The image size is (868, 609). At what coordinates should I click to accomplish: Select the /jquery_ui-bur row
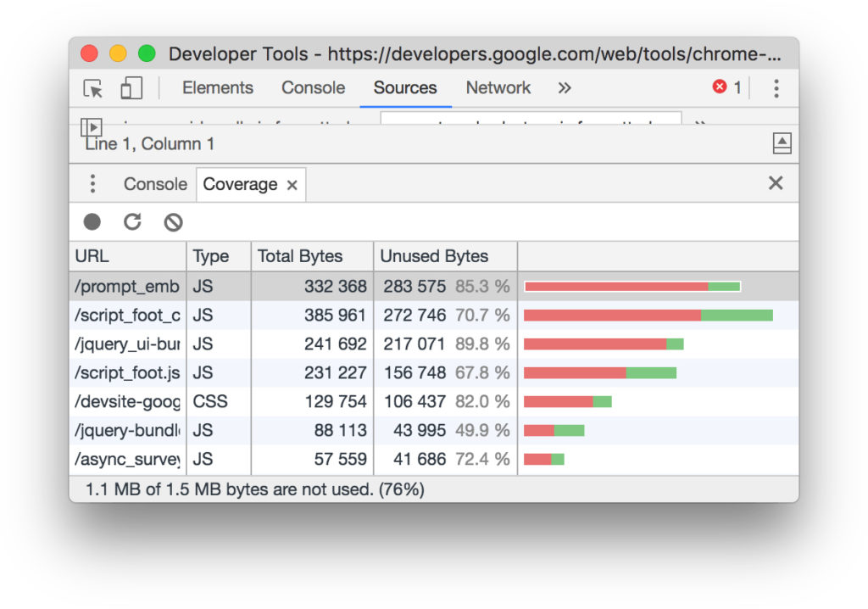tap(434, 344)
